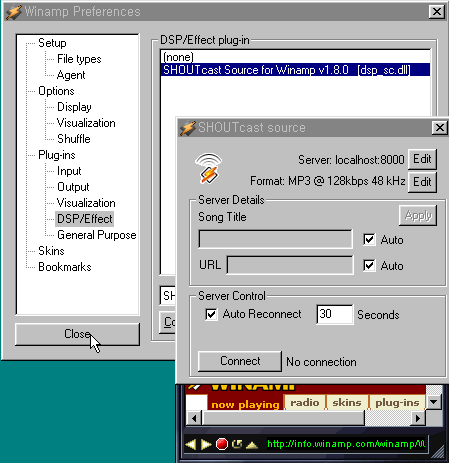Select General Purpose plug-ins tree item
449x463 pixels.
97,235
